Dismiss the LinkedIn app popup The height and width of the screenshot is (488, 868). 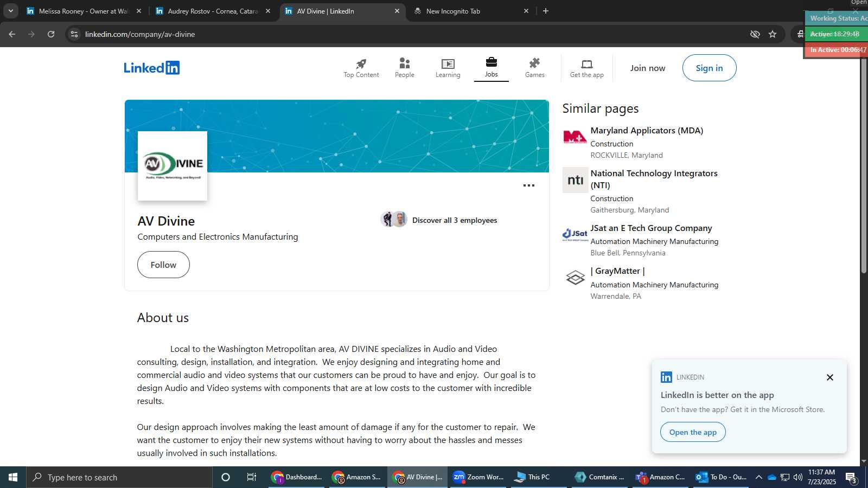[x=830, y=377]
